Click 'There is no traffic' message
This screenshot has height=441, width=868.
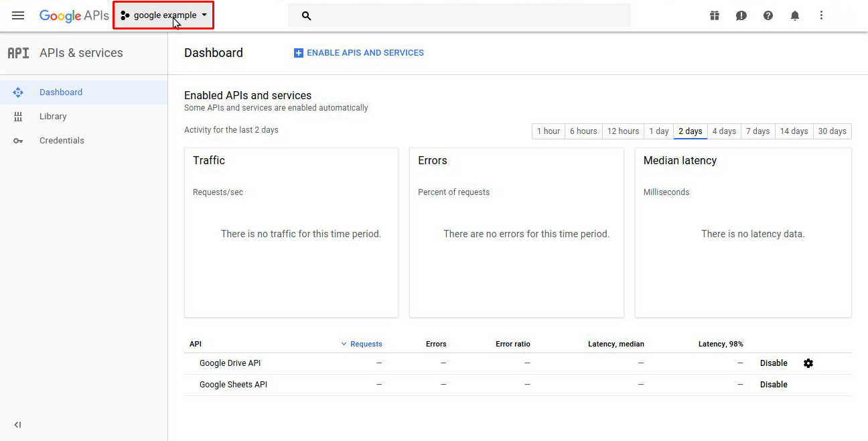(301, 234)
